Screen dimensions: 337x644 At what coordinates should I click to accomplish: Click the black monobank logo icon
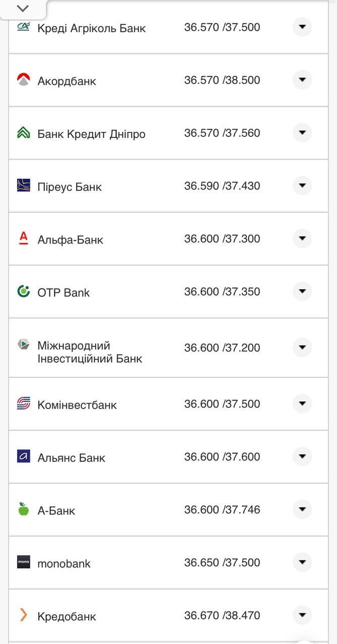(x=24, y=562)
